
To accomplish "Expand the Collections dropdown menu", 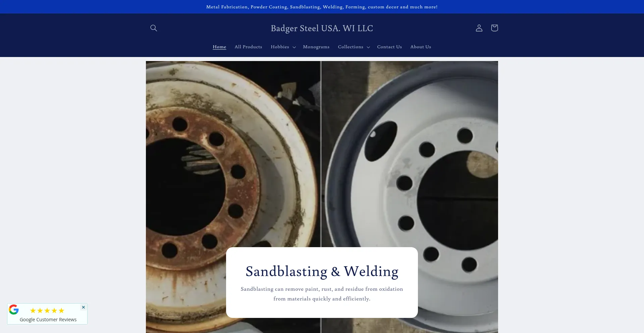I will [354, 47].
